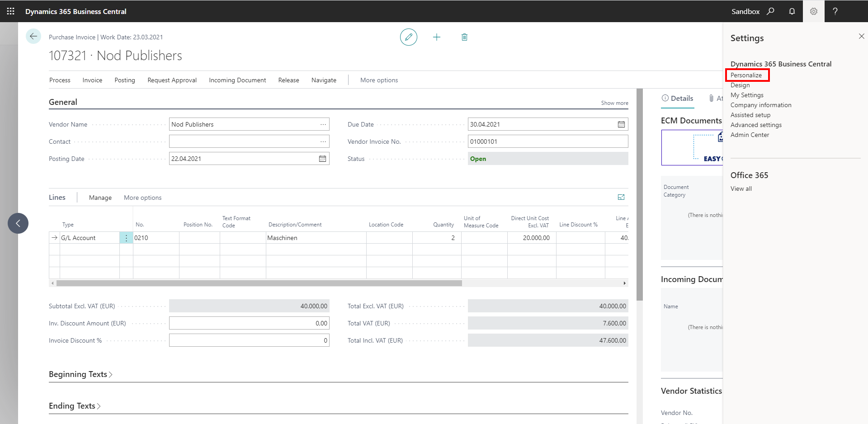Open Assisted setup
The width and height of the screenshot is (868, 424).
click(750, 115)
